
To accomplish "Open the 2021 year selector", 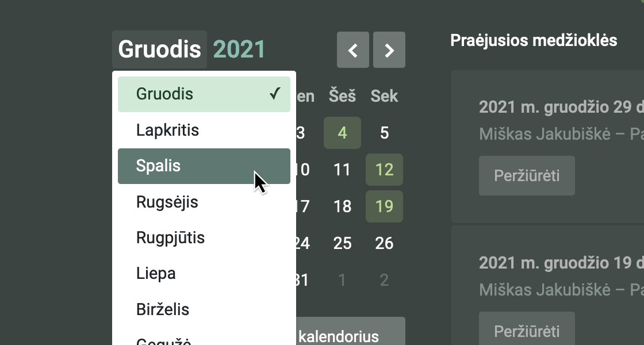I will (x=239, y=49).
